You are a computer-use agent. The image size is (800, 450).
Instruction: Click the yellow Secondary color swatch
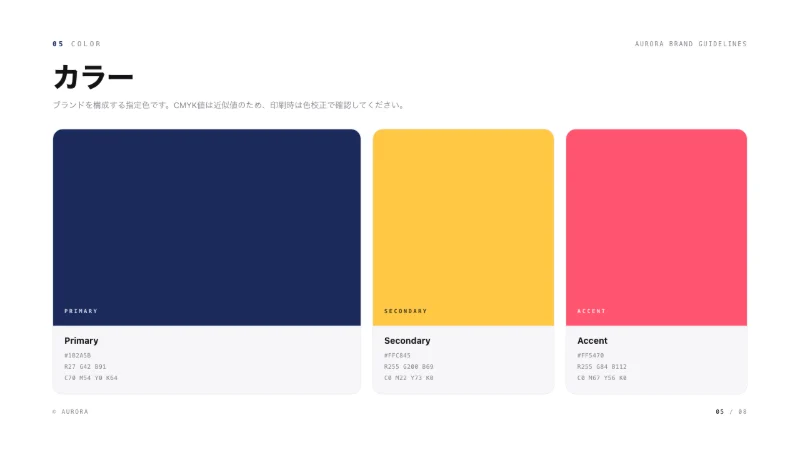463,228
